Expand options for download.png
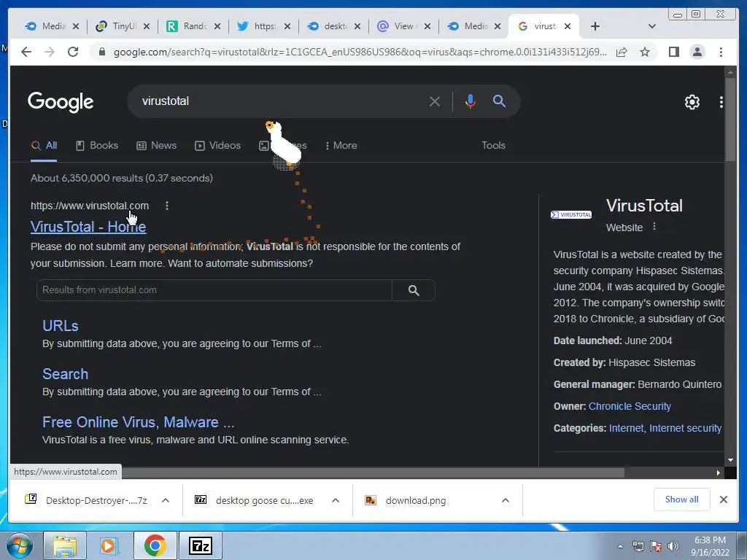The width and height of the screenshot is (747, 560). pos(506,500)
